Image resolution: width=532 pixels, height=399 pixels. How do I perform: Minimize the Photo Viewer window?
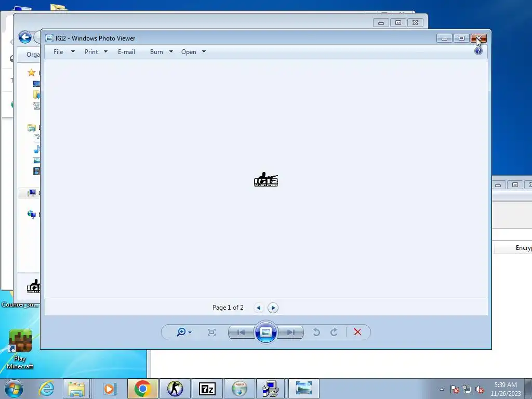coord(444,38)
